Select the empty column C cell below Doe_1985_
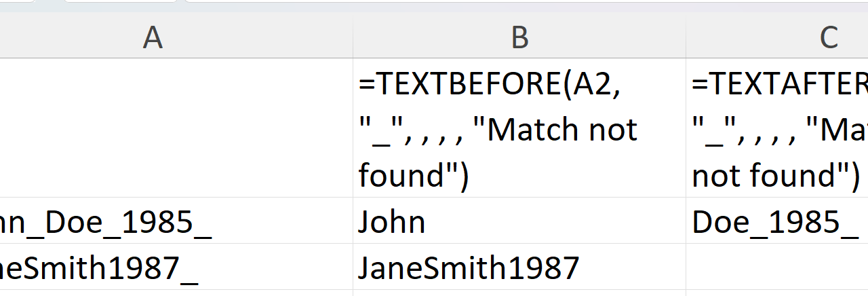868x296 pixels. 776,267
